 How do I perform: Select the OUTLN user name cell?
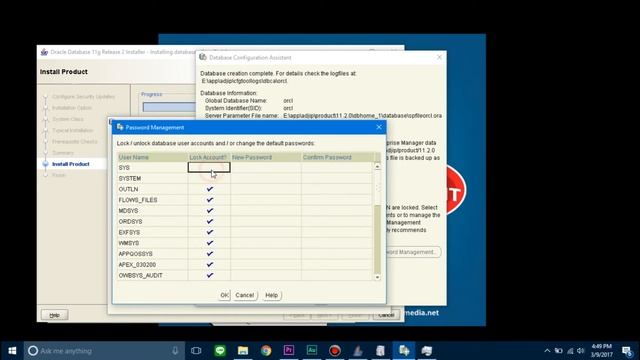pos(152,189)
